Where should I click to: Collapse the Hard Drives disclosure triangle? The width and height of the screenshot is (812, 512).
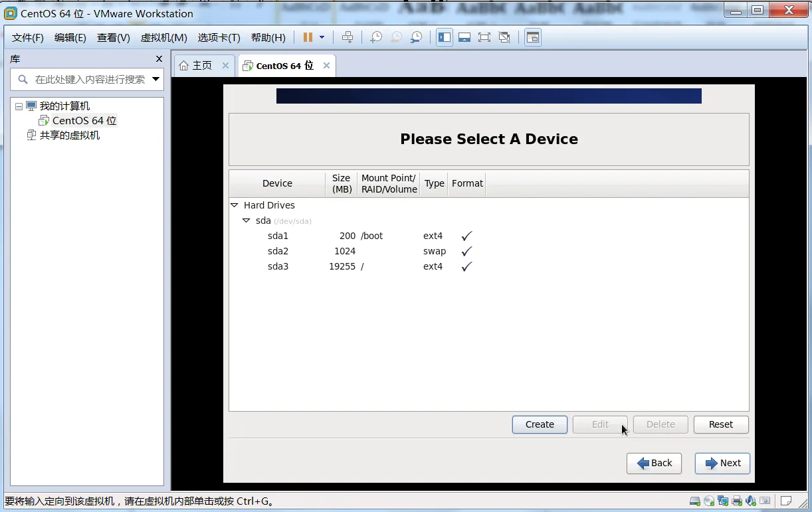(235, 205)
